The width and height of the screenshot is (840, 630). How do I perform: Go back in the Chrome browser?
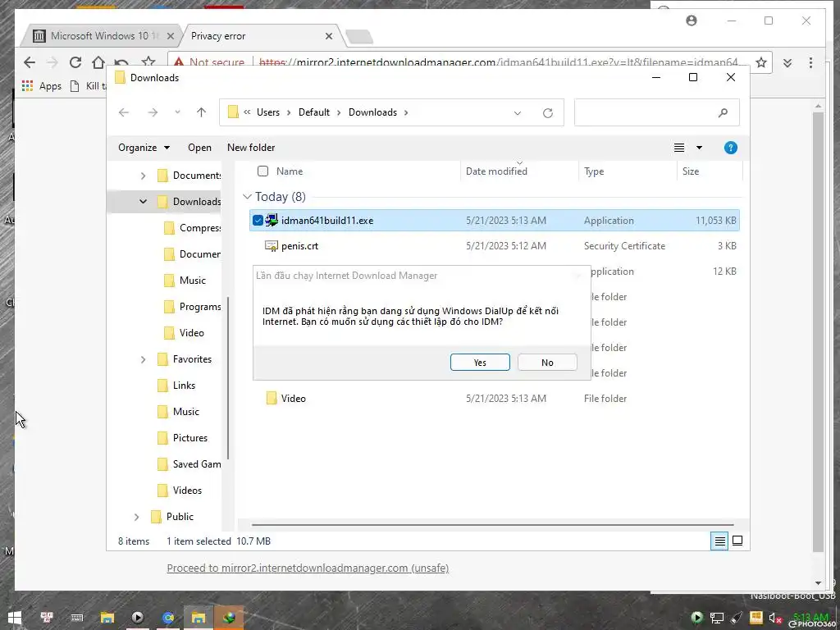[x=30, y=62]
